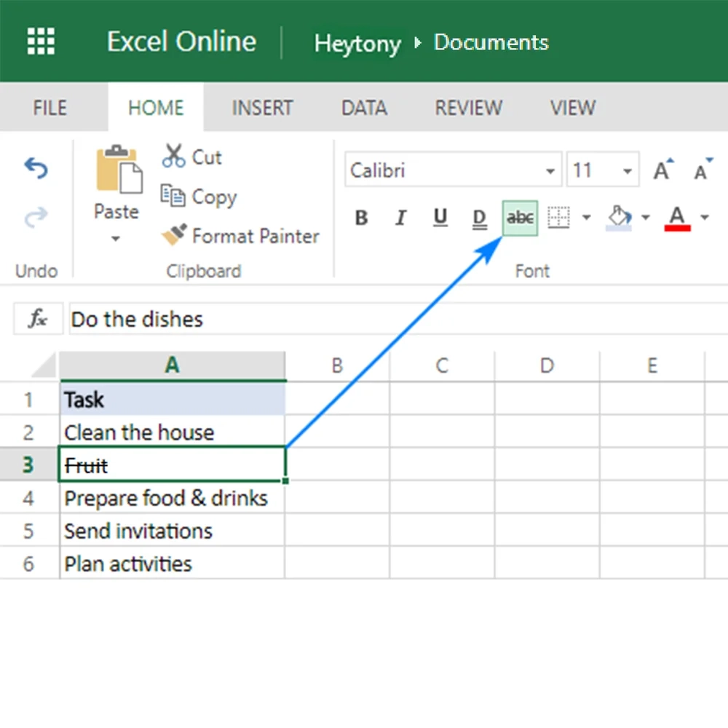Click the Undo arrow icon
Screen dimensions: 728x728
pos(36,168)
